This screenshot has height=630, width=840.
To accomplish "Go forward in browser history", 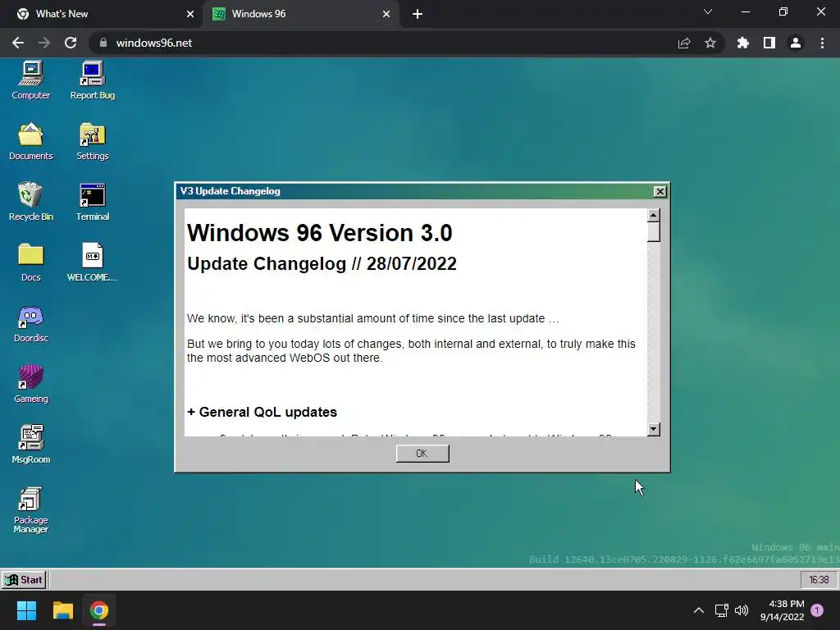I will (x=44, y=43).
